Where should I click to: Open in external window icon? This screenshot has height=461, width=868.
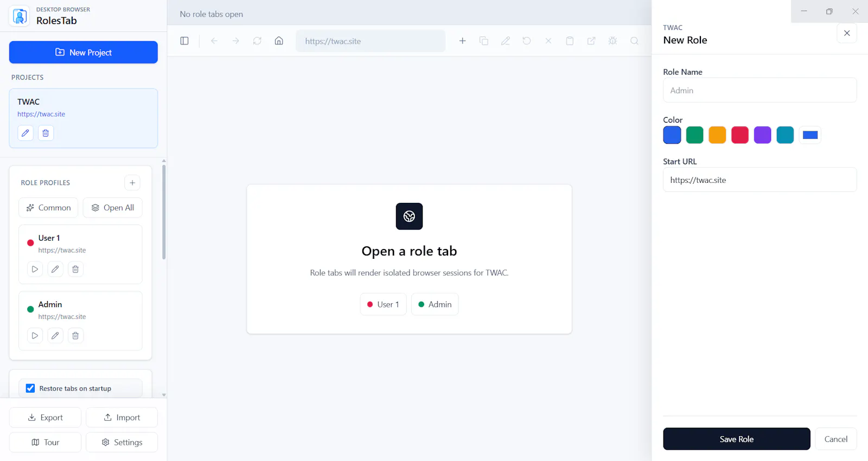tap(591, 41)
